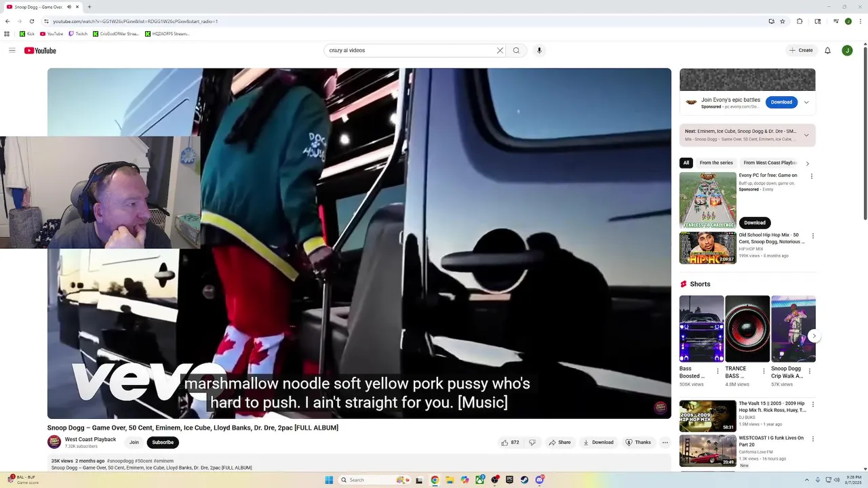Open YouTube notifications bell
The height and width of the screenshot is (488, 868).
(x=827, y=50)
